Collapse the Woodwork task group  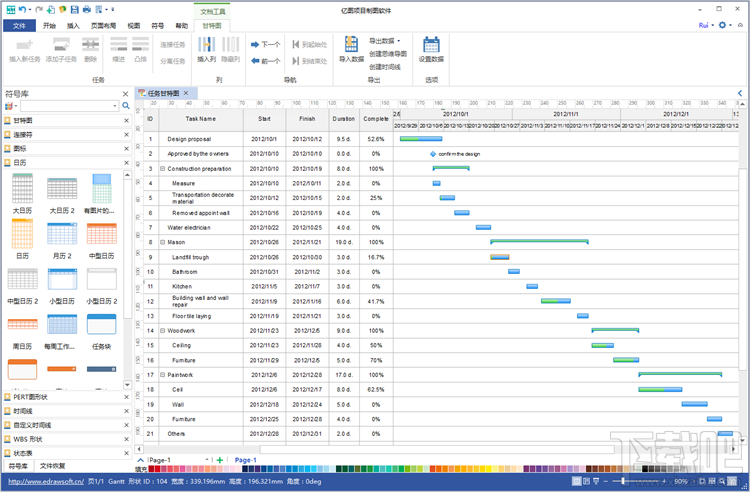[162, 331]
